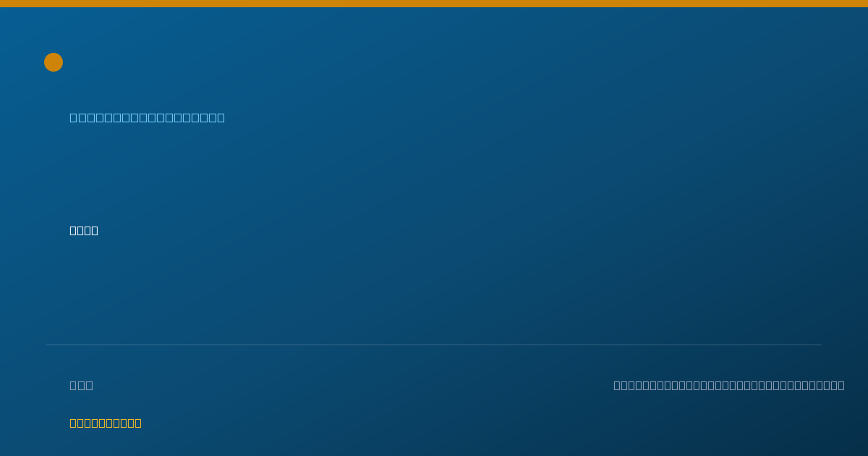
Task: Select the yellow highlighted footer text
Action: click(x=106, y=423)
